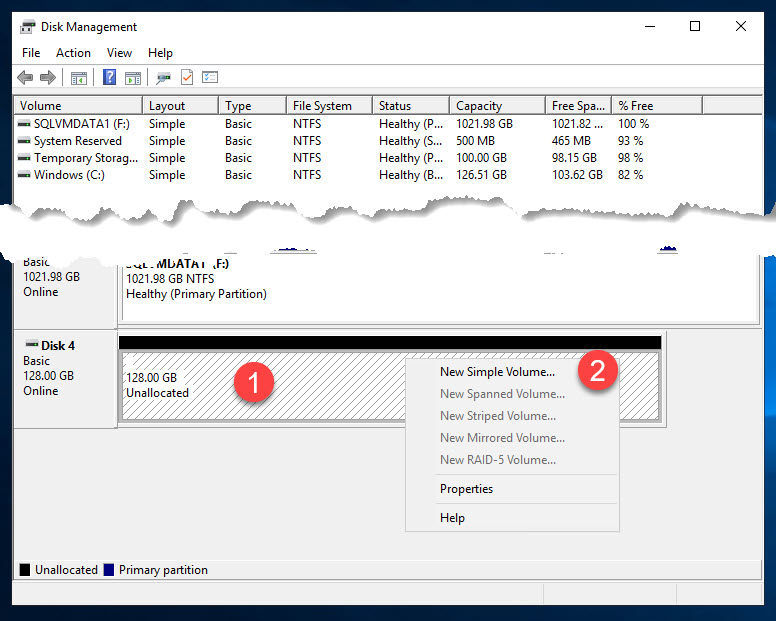Image resolution: width=776 pixels, height=621 pixels.
Task: Click the drive with magnifier toolbar icon
Action: (x=163, y=78)
